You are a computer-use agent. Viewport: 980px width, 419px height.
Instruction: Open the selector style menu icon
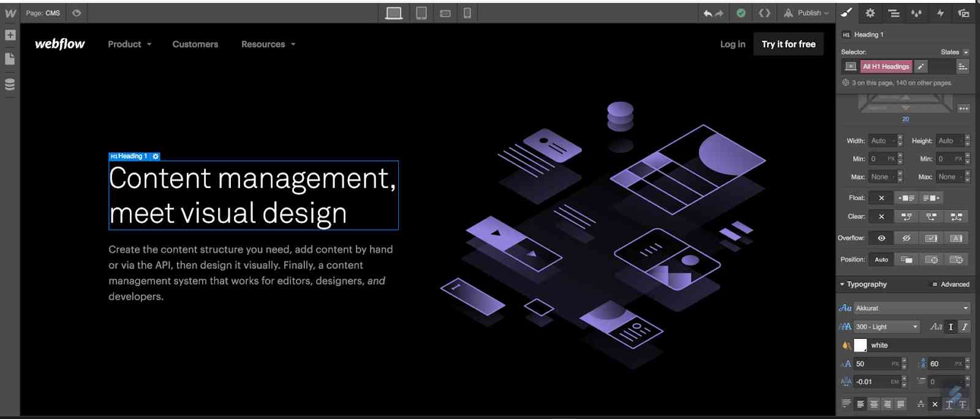963,66
